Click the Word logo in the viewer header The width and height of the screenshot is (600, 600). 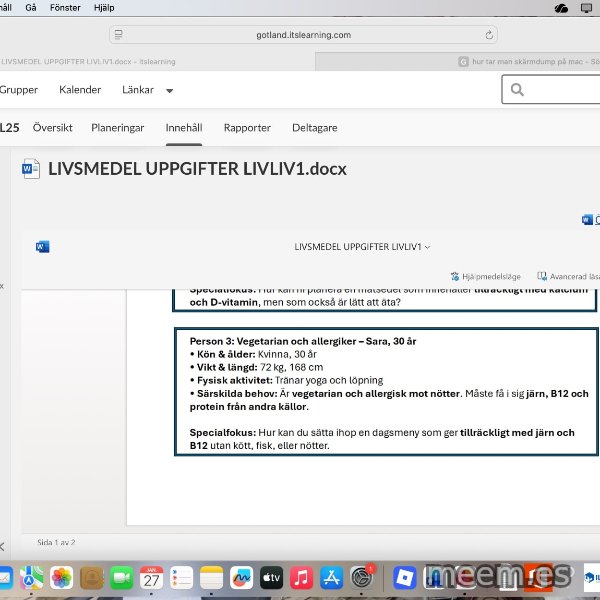coord(42,247)
